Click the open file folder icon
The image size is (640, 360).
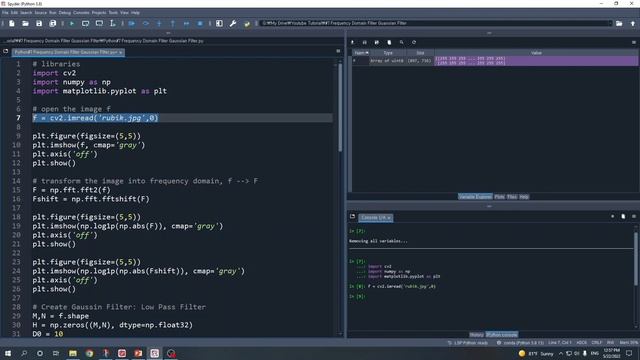point(25,24)
